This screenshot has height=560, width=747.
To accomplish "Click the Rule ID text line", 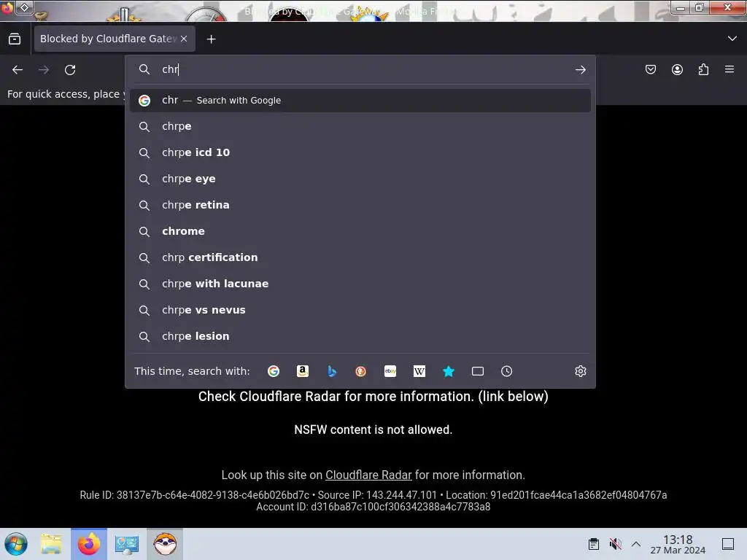I will [x=373, y=495].
